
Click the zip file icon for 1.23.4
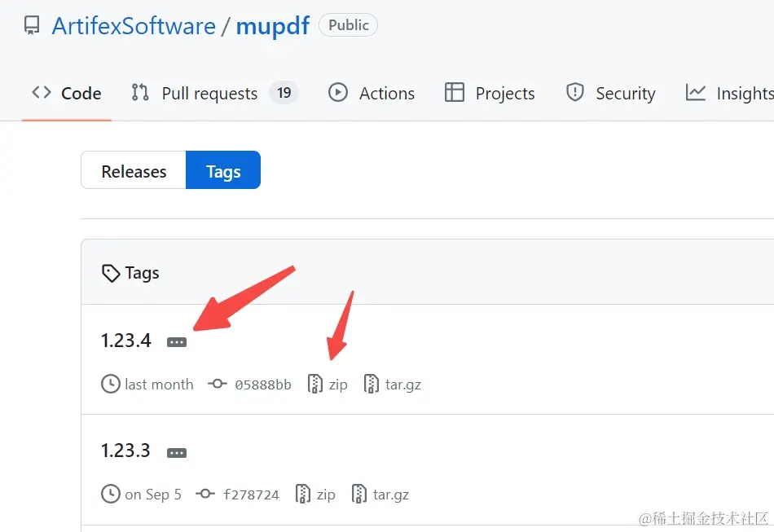click(x=315, y=384)
